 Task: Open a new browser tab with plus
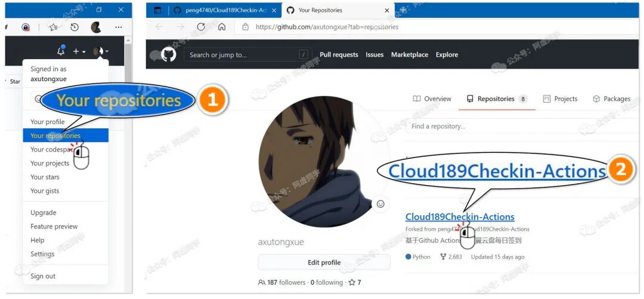403,10
